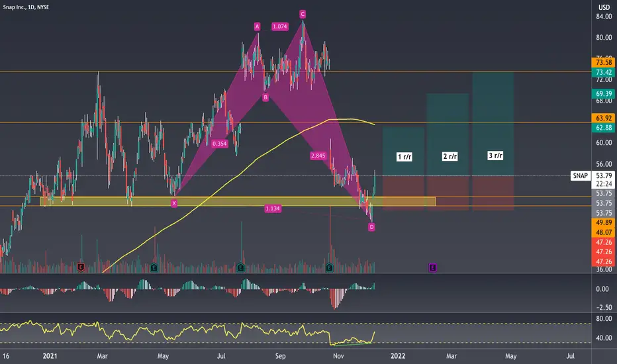Screen dimensions: 617x364
Task: Open the July 2021 green earnings marker
Action: [241, 267]
